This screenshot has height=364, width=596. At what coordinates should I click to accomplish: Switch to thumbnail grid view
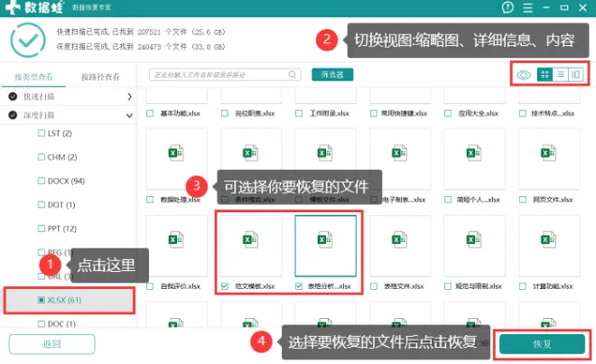[x=545, y=75]
